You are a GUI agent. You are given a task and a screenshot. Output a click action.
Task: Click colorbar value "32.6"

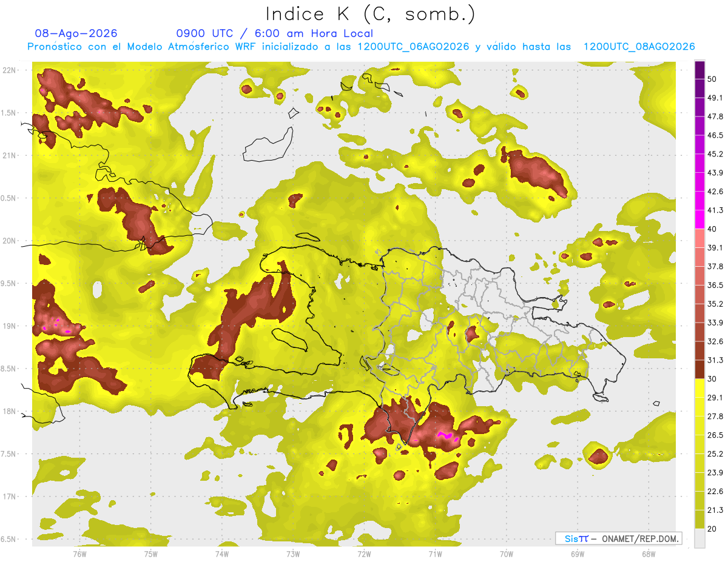tap(715, 341)
